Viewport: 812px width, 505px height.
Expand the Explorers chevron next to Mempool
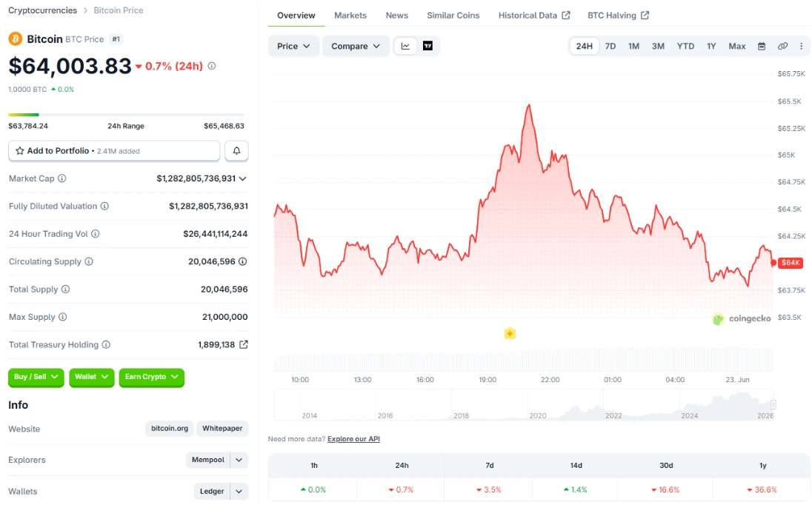(239, 460)
